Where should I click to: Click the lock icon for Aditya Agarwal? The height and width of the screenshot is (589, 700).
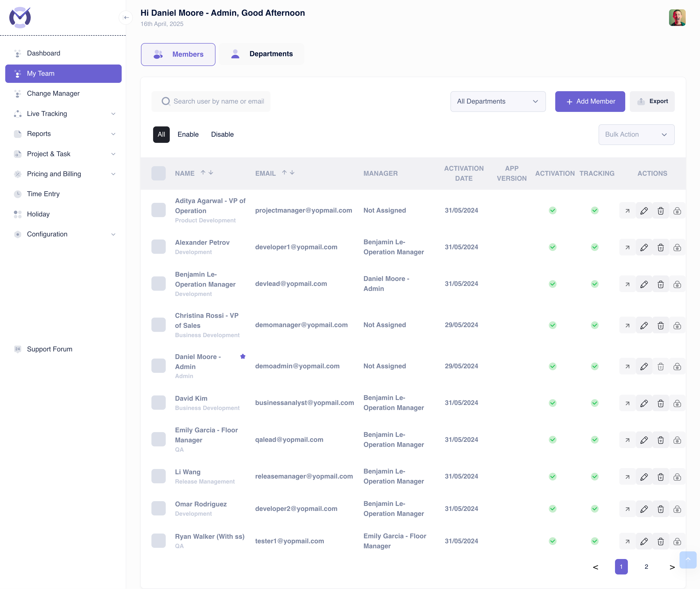point(677,211)
